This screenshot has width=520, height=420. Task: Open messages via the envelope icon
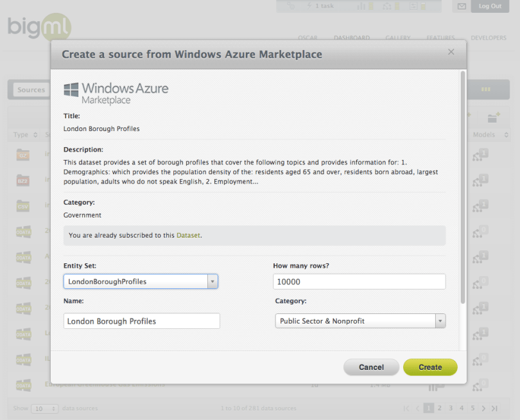[x=461, y=6]
